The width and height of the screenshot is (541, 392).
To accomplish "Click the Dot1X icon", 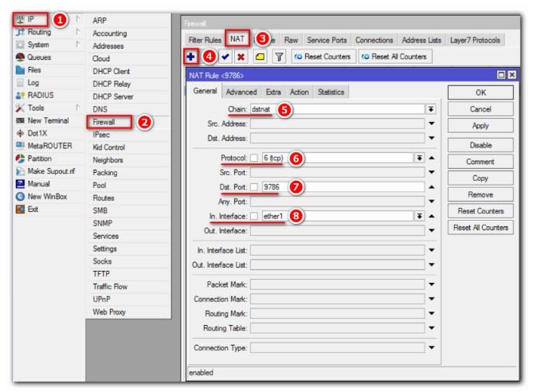I will coord(21,133).
